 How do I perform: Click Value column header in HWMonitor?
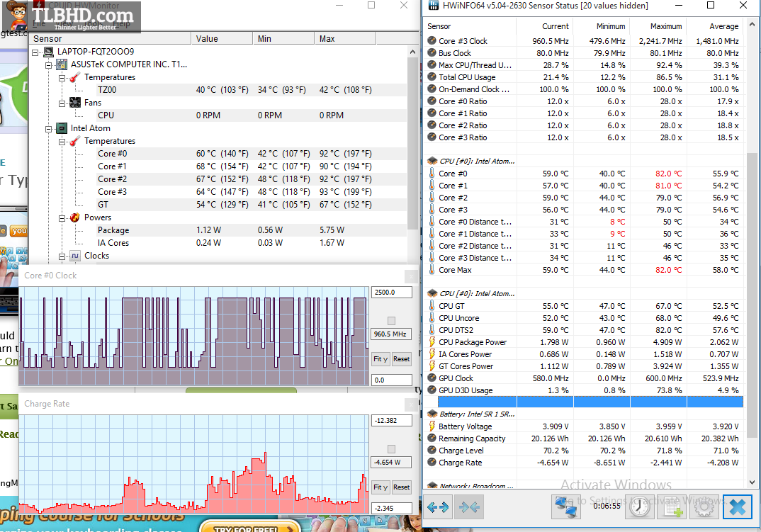(222, 38)
